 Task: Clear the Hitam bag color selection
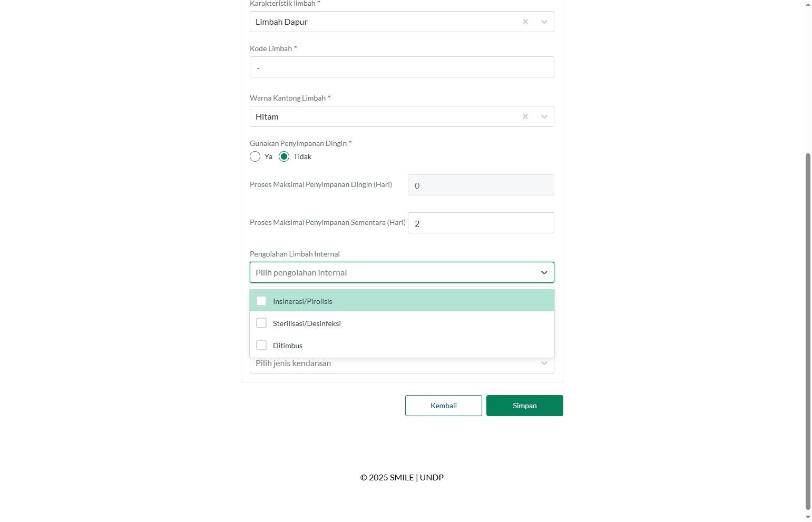pos(525,116)
